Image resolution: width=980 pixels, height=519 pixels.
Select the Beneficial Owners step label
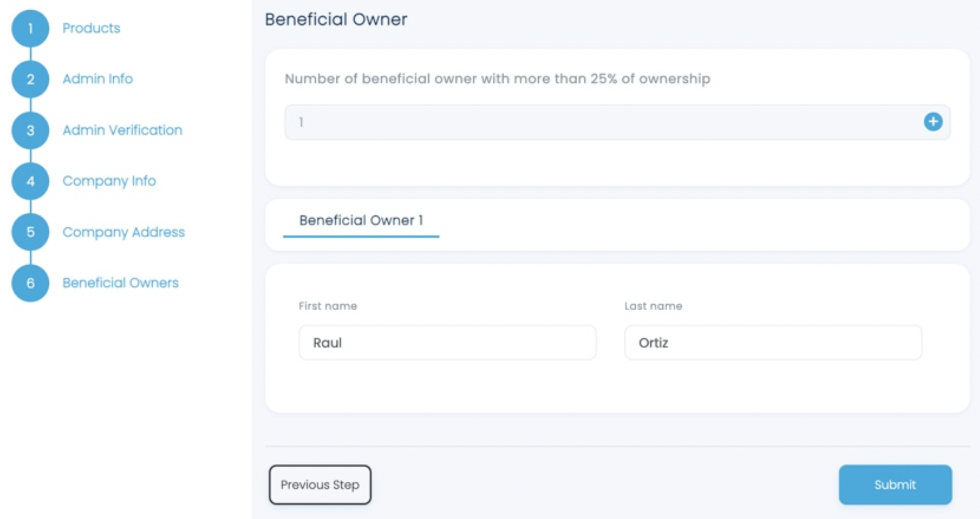pyautogui.click(x=120, y=283)
